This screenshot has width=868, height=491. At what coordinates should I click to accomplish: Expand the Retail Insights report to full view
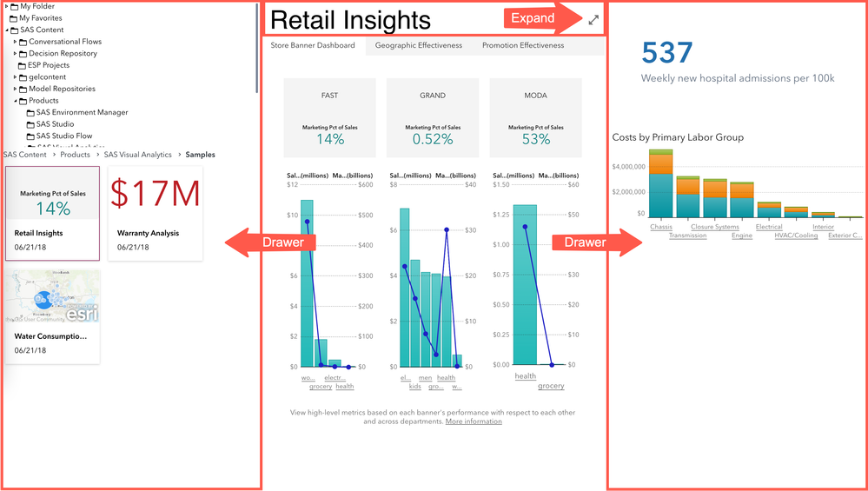(593, 20)
